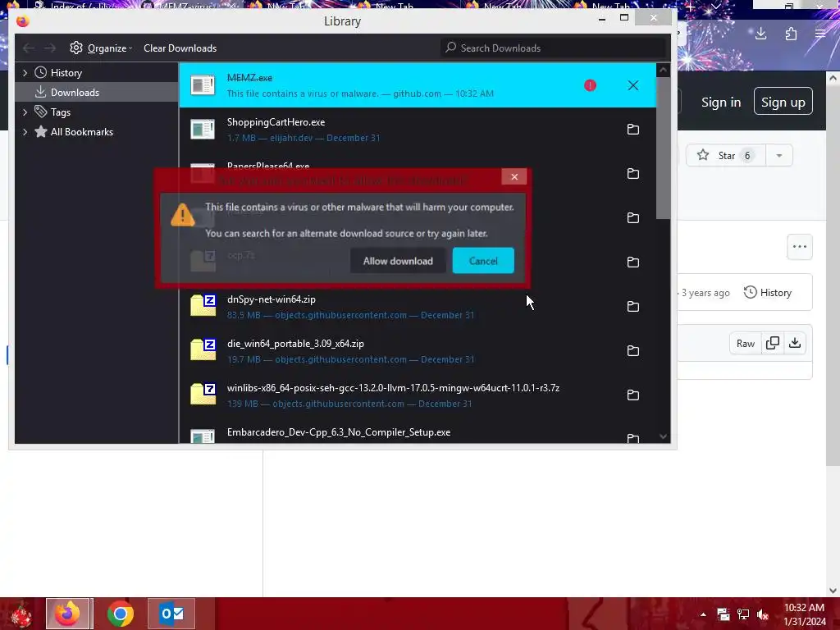This screenshot has height=630, width=840.
Task: Select the dnSpy-net-win64.zip download name
Action: click(x=271, y=299)
